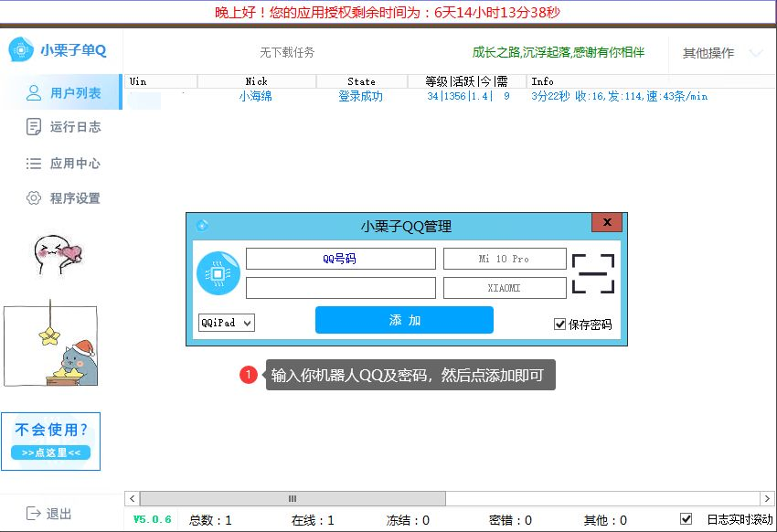Image resolution: width=777 pixels, height=532 pixels.
Task: Click the empty password field below QQ号码
Action: [340, 288]
